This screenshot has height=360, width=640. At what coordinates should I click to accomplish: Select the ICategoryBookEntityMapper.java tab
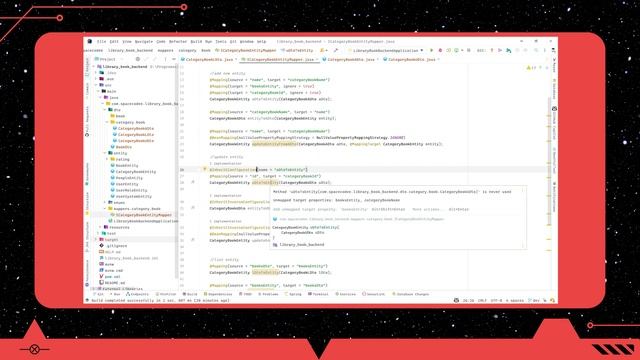[280, 59]
